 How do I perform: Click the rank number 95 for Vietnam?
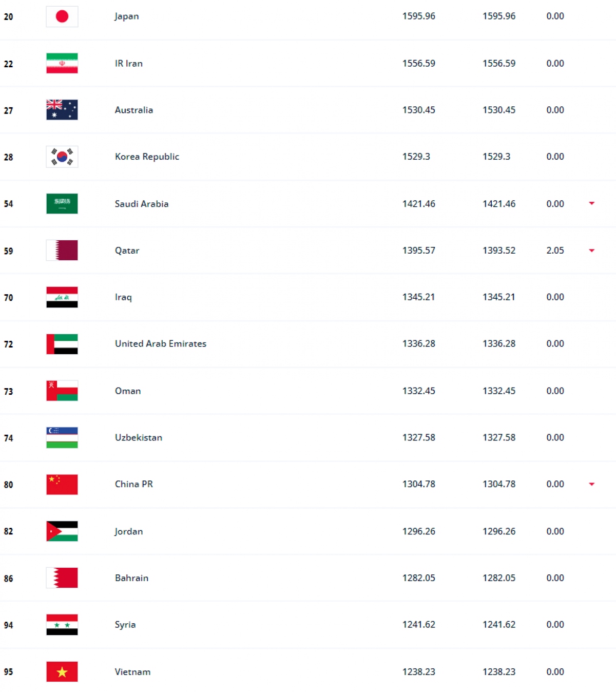click(x=9, y=672)
